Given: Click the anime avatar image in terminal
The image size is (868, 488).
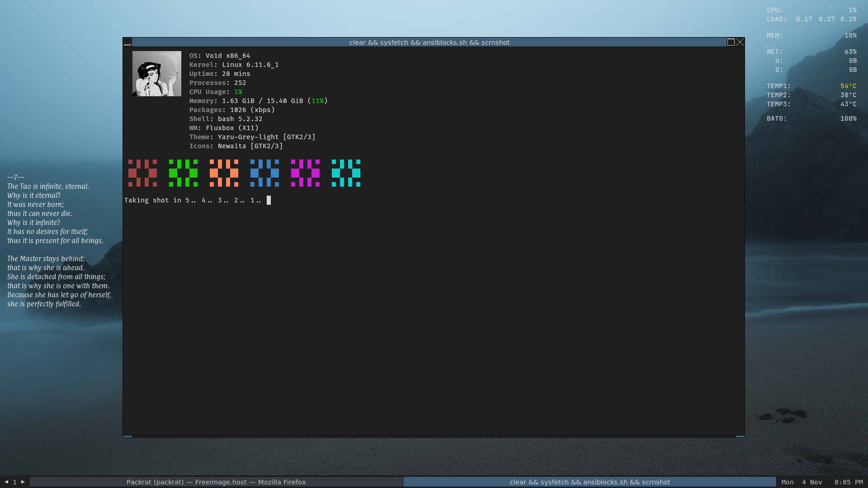Looking at the screenshot, I should point(156,74).
